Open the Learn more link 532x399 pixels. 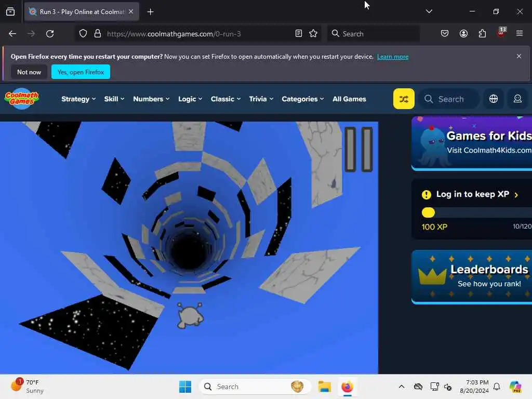pyautogui.click(x=393, y=57)
